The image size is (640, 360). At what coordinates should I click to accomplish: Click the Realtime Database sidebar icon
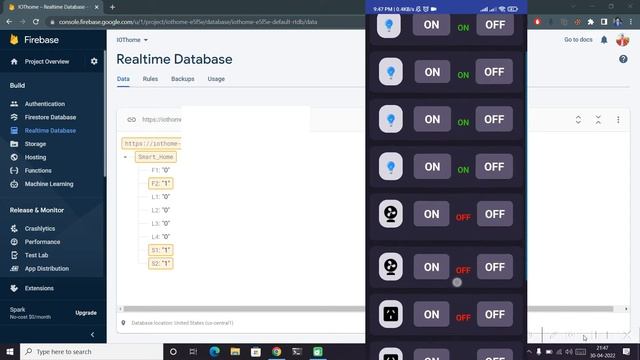pos(14,131)
